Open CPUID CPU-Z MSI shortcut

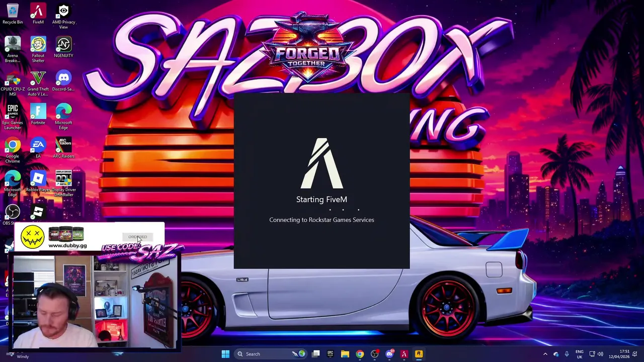tap(13, 84)
